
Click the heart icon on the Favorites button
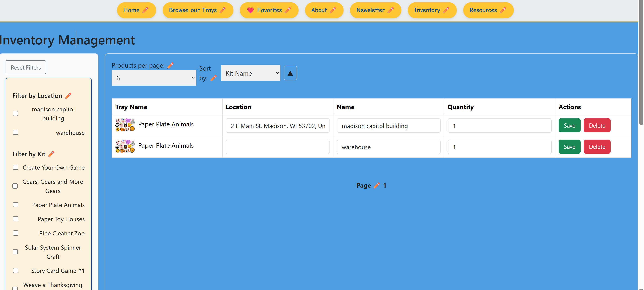pyautogui.click(x=250, y=10)
